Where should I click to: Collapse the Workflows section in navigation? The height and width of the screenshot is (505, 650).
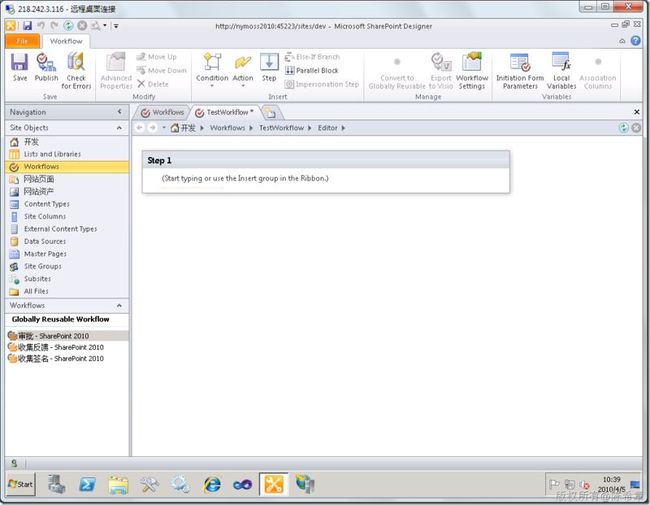click(x=119, y=306)
